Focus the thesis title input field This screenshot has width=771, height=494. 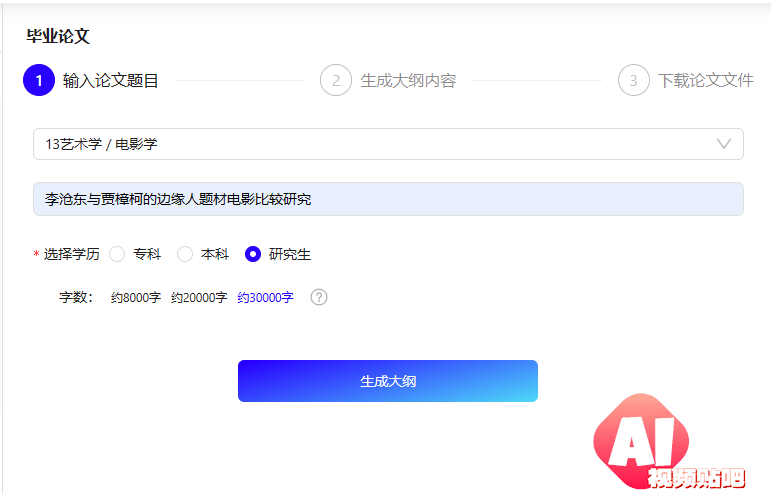pyautogui.click(x=388, y=199)
